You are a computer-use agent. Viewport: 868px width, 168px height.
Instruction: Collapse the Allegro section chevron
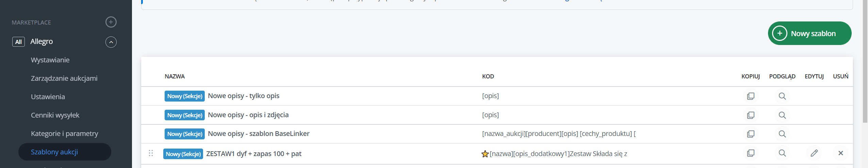click(111, 42)
